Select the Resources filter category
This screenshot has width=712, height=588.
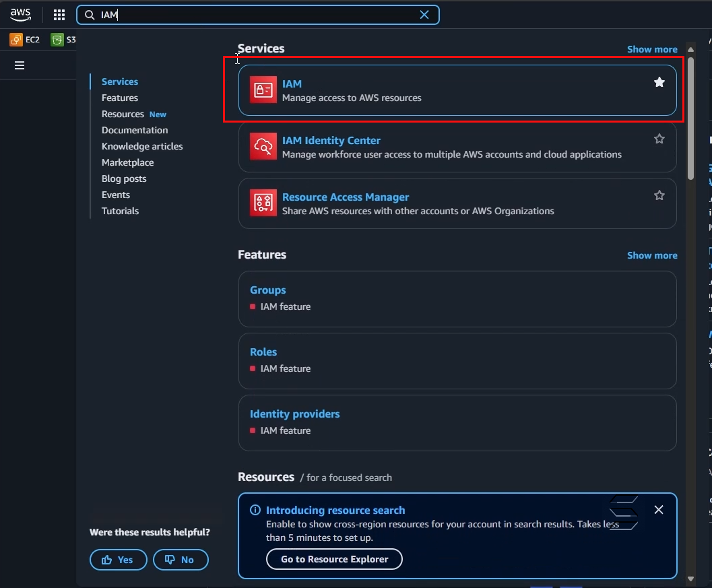tap(123, 114)
